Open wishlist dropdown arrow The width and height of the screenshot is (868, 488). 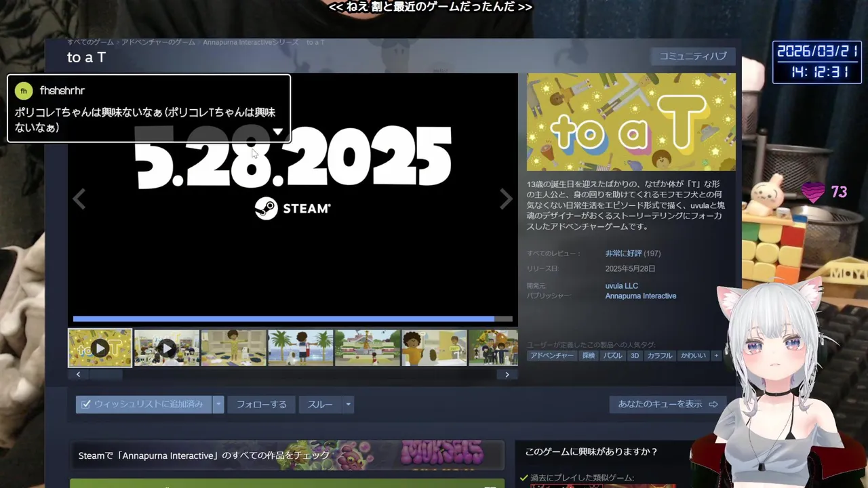coord(218,405)
